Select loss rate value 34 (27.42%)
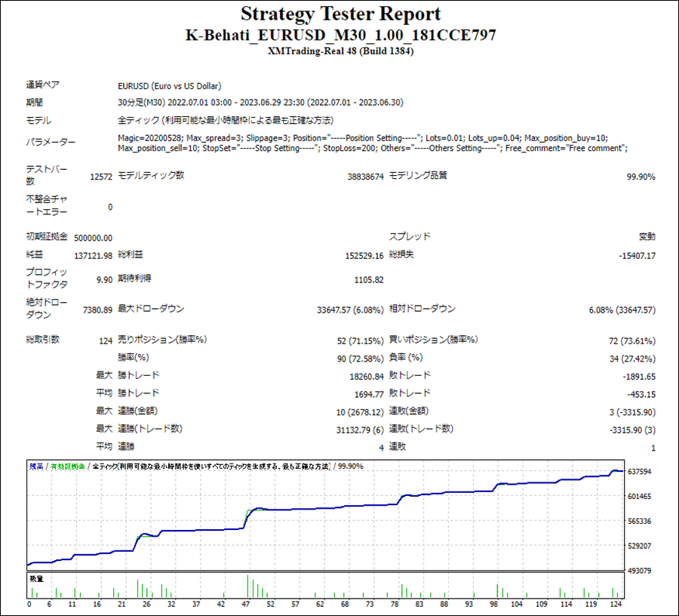The width and height of the screenshot is (679, 616). tap(632, 359)
